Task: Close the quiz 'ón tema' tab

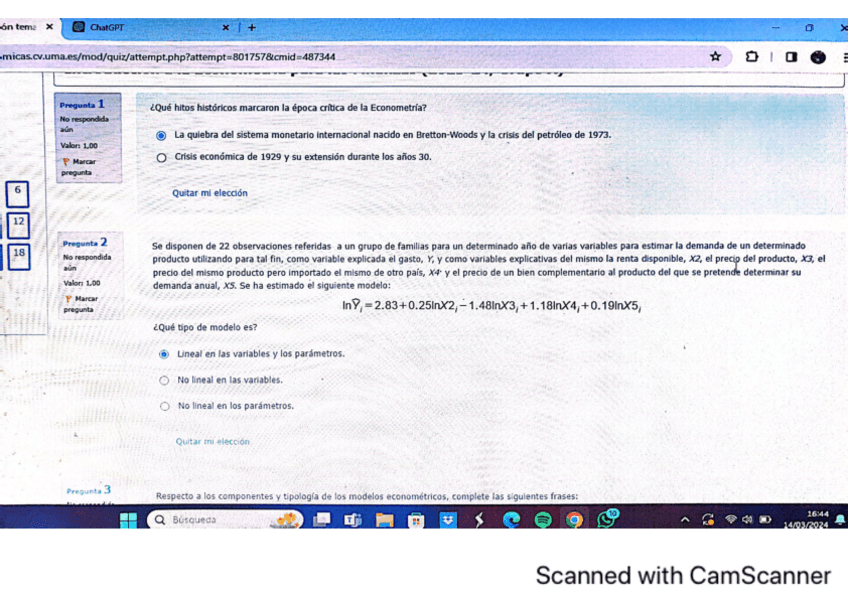Action: 49,26
